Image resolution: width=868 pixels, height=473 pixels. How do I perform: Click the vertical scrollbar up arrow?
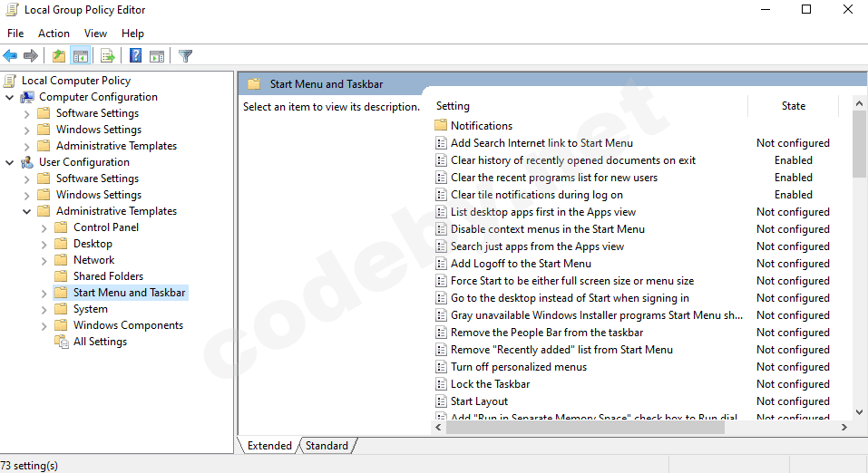(859, 103)
